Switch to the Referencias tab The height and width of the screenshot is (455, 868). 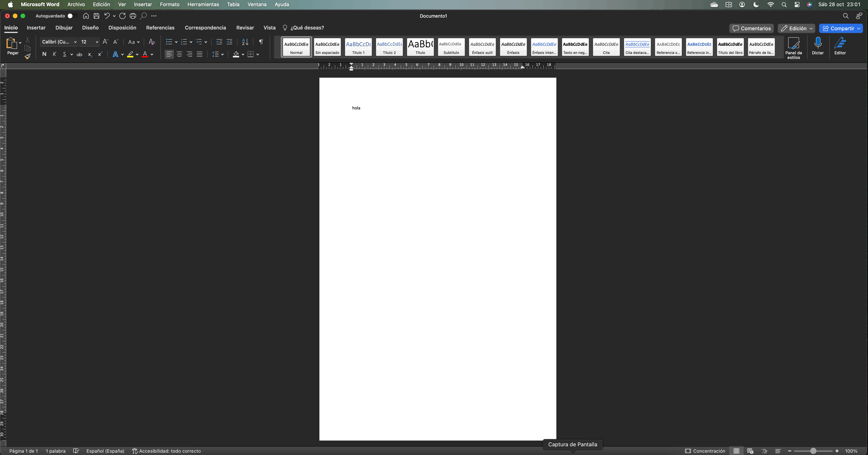(160, 28)
